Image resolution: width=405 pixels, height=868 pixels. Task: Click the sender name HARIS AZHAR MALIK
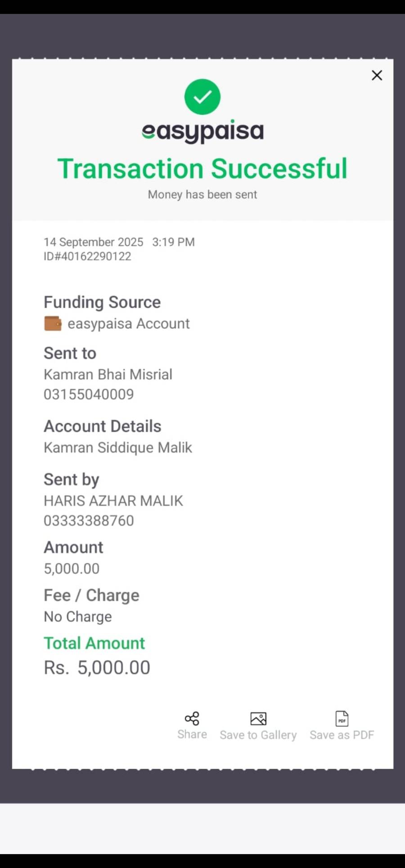(113, 501)
